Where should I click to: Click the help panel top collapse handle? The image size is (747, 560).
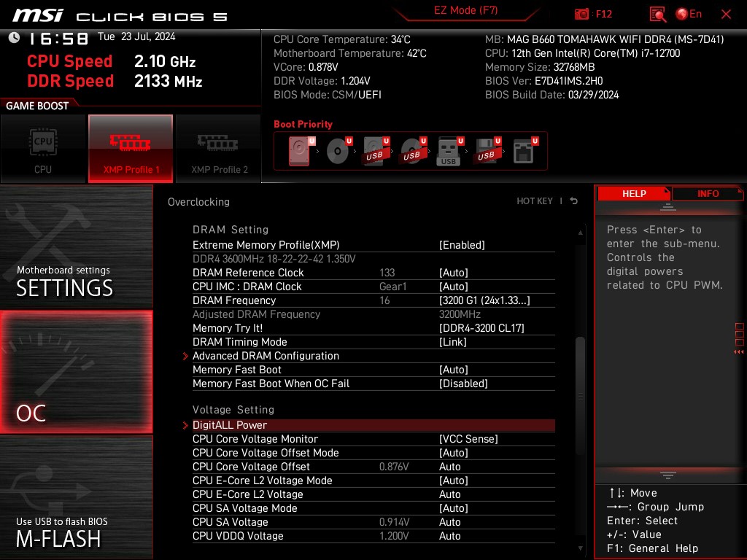(x=668, y=206)
